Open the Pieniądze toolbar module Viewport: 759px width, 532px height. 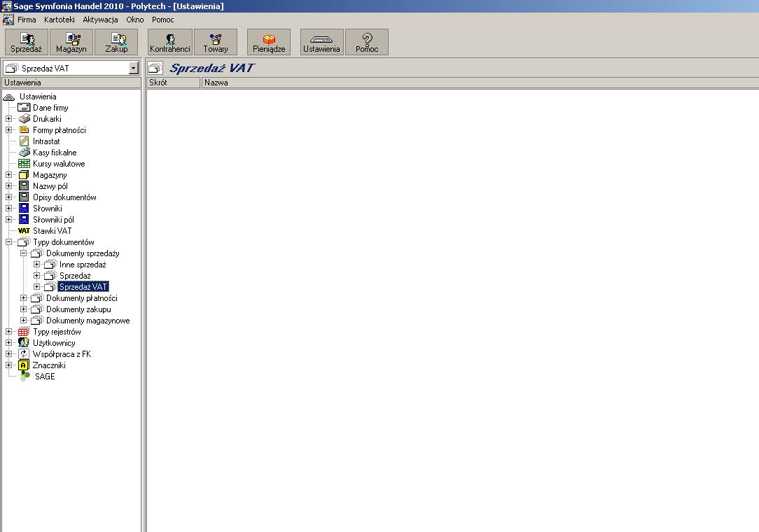[x=269, y=42]
